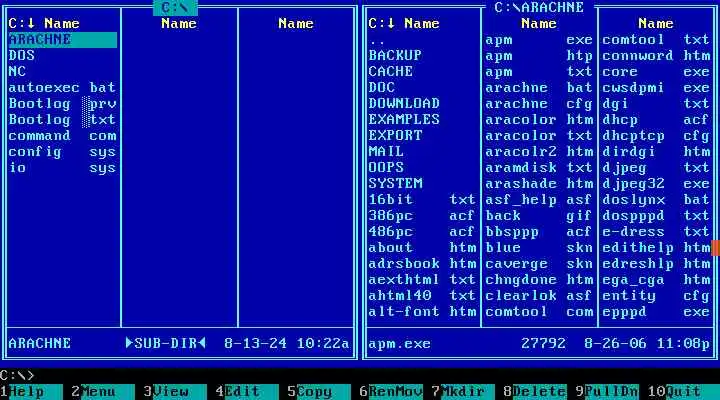This screenshot has height=400, width=720.
Task: Open the 2 Menu function key
Action: (x=103, y=392)
